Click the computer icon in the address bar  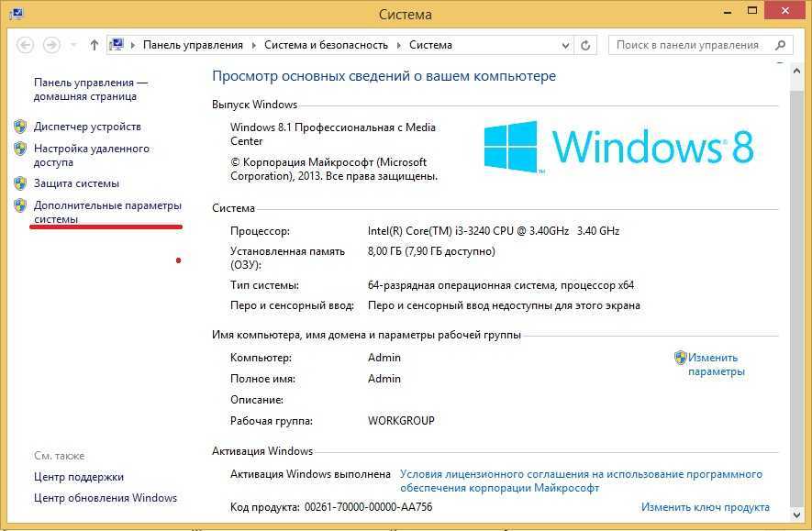117,44
